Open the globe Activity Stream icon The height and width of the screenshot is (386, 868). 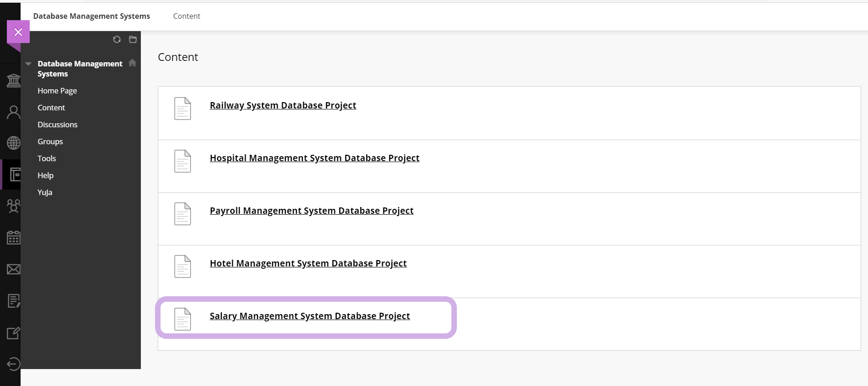13,143
